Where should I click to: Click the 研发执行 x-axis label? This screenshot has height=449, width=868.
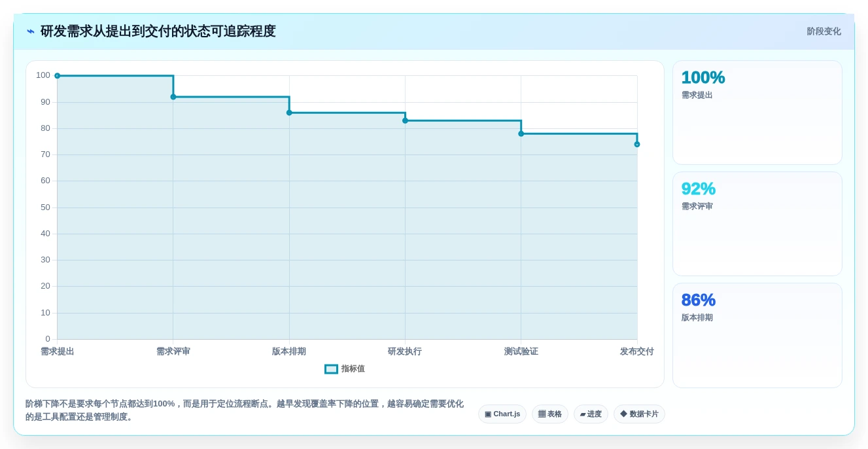click(x=405, y=351)
